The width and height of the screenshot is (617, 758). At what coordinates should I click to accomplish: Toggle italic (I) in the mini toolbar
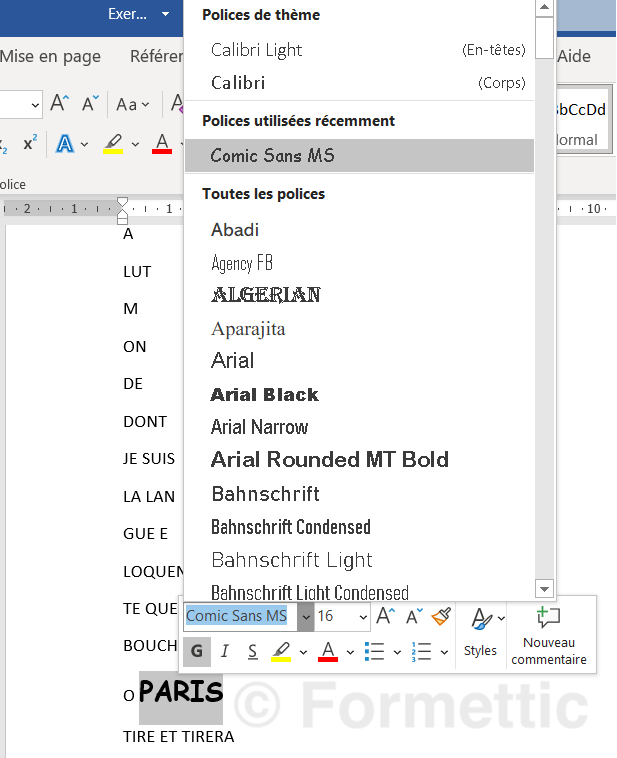(225, 652)
